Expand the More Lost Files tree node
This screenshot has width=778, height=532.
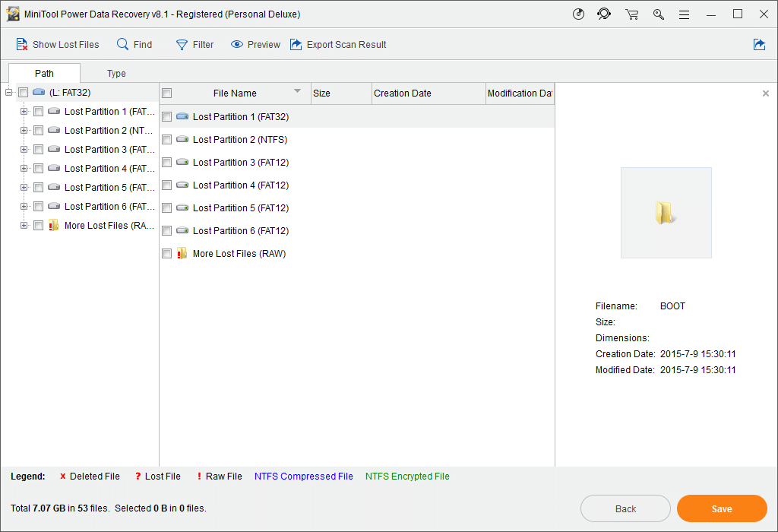point(23,225)
